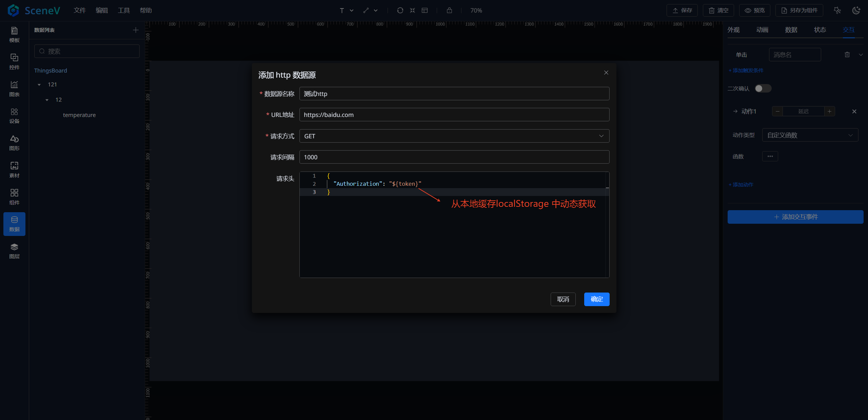Click the lock icon in top toolbar

[449, 11]
